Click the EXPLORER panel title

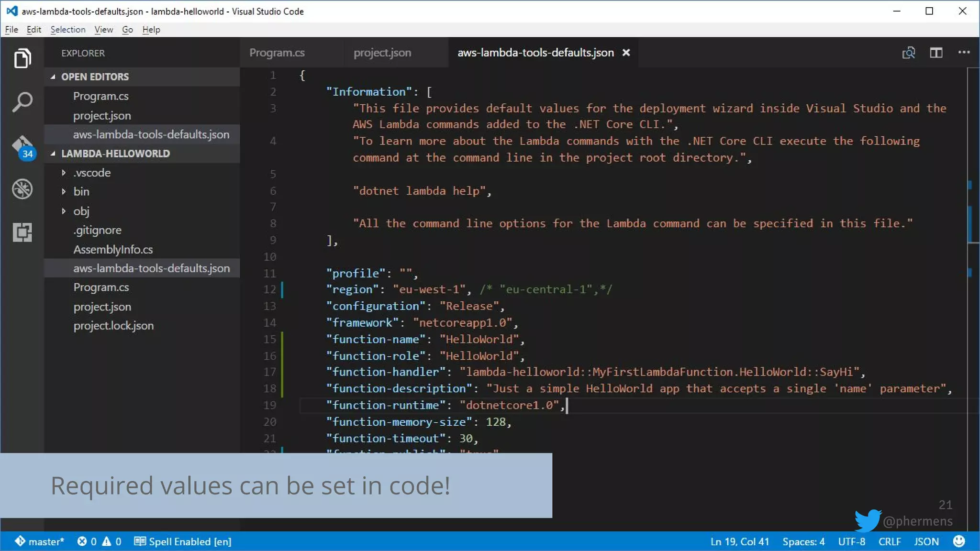tap(83, 53)
